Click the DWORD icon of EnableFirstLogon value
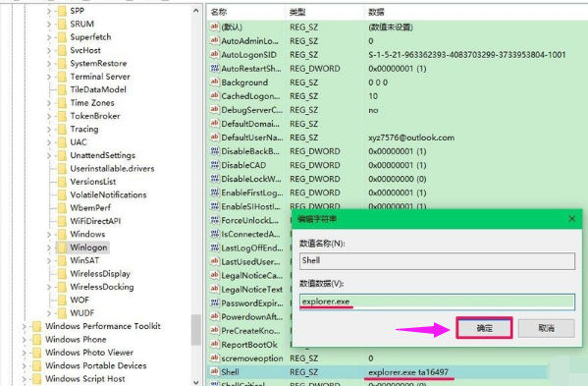Screen dimensions: 588x386 tap(215, 193)
